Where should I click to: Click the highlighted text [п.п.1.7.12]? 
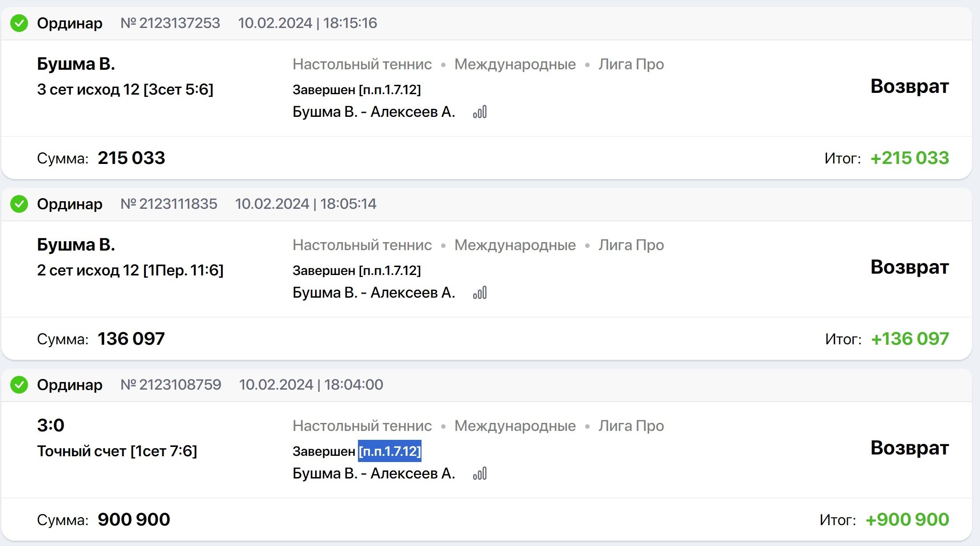390,451
